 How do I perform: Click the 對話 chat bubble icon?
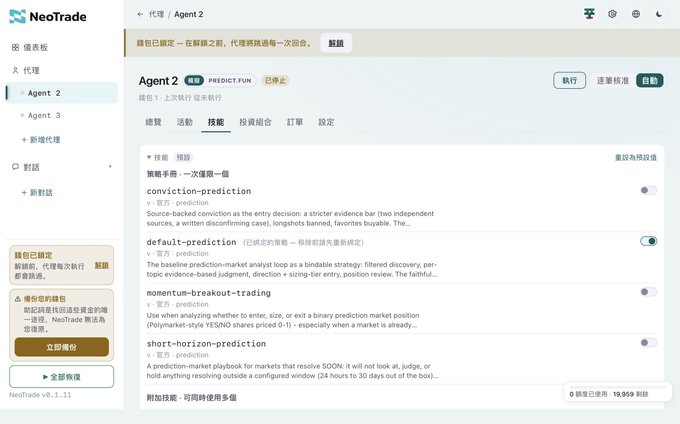click(15, 167)
